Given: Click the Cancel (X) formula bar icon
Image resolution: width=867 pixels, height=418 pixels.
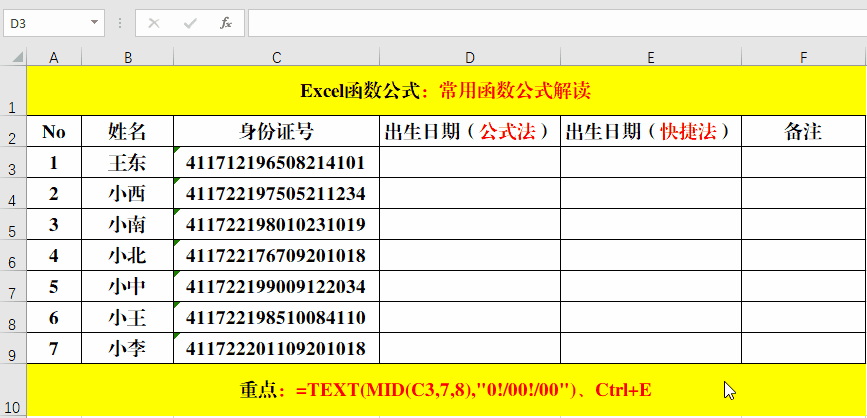Looking at the screenshot, I should pos(154,23).
